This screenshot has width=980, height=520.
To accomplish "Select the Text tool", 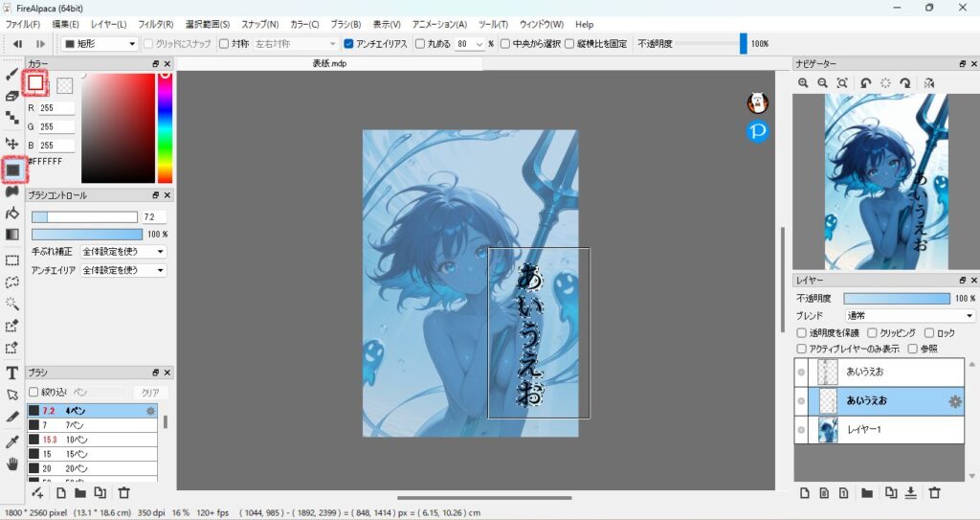I will coord(11,373).
